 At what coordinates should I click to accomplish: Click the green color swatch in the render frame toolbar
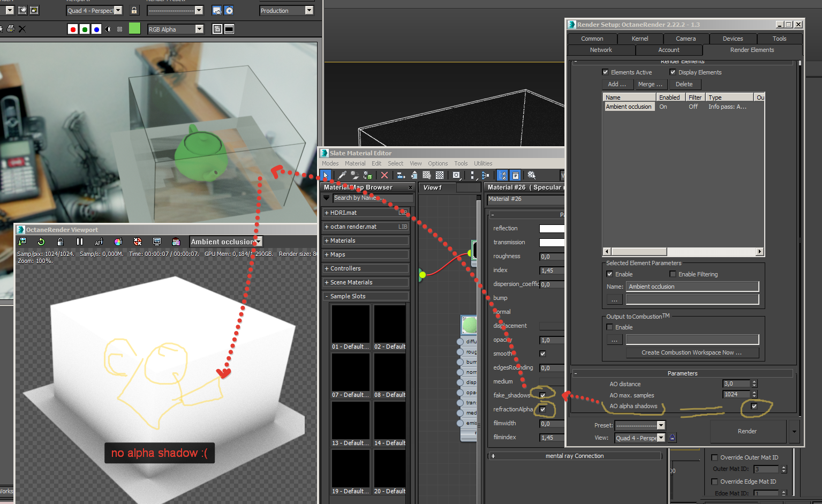point(134,28)
